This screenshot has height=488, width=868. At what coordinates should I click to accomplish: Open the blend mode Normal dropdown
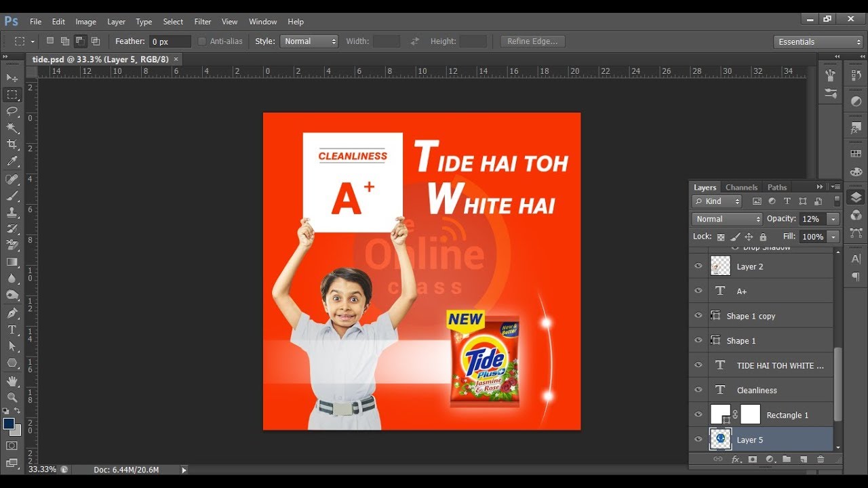[728, 219]
